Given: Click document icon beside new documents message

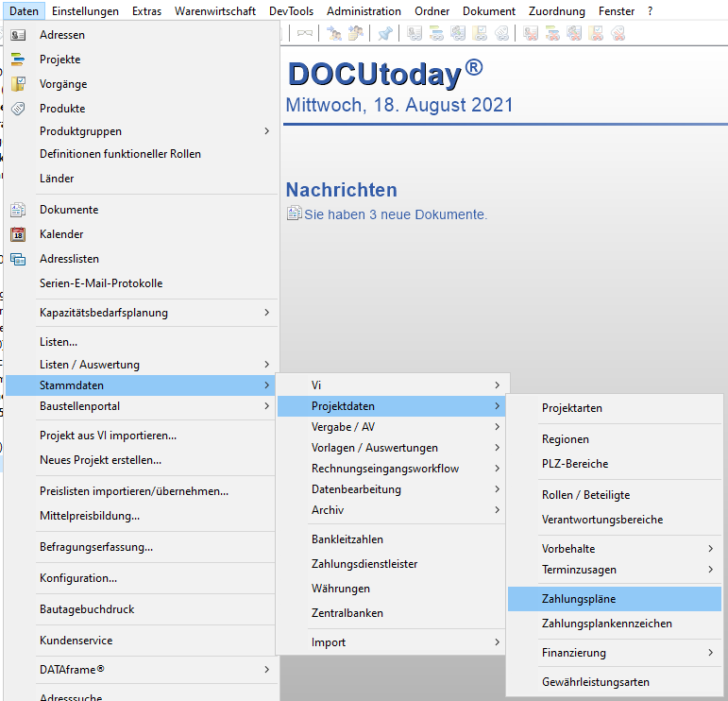Looking at the screenshot, I should pyautogui.click(x=294, y=213).
